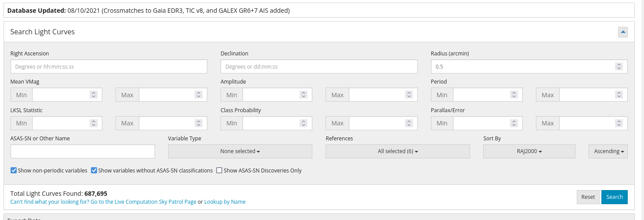Click the Parallax/Error Max stepper
The width and height of the screenshot is (644, 220).
[x=619, y=123]
